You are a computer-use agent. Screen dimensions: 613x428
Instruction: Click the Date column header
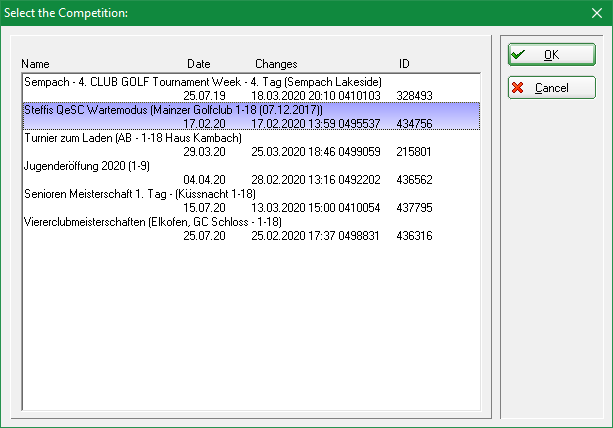pyautogui.click(x=199, y=64)
